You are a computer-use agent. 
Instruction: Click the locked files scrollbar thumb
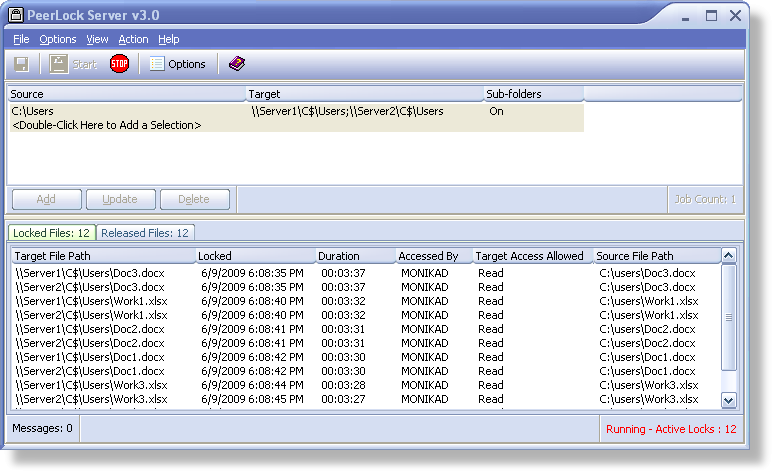coord(729,317)
